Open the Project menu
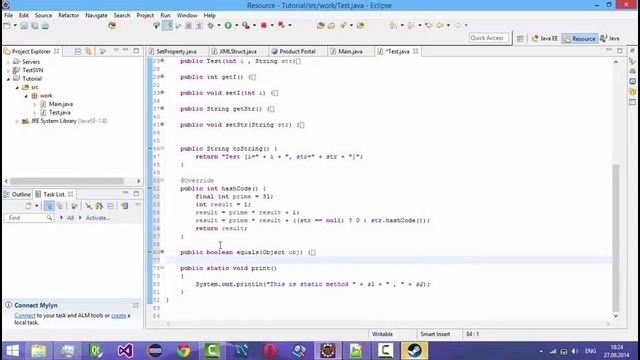640x360 pixels. click(145, 15)
